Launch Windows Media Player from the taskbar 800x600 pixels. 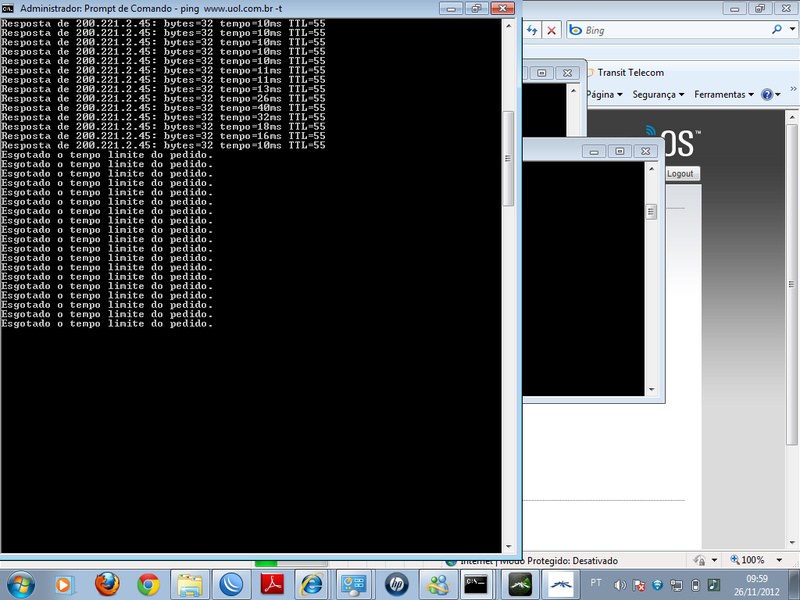(64, 585)
